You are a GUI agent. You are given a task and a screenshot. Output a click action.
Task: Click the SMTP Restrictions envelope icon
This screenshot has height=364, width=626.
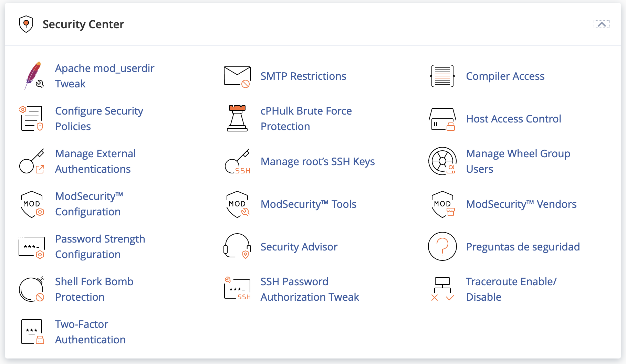237,76
